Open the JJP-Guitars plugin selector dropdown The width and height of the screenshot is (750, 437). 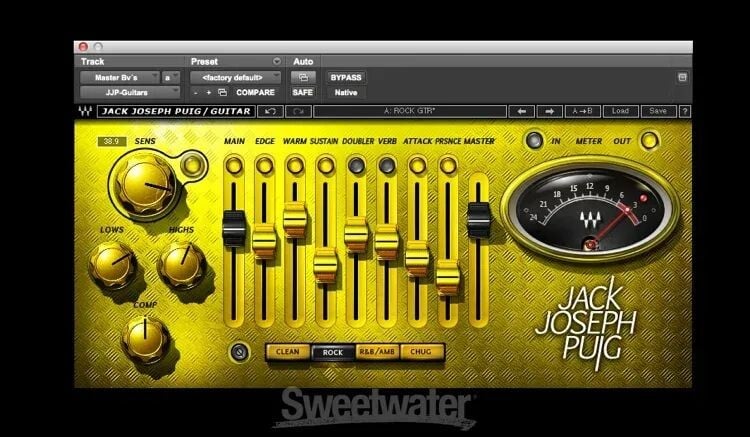coord(130,92)
